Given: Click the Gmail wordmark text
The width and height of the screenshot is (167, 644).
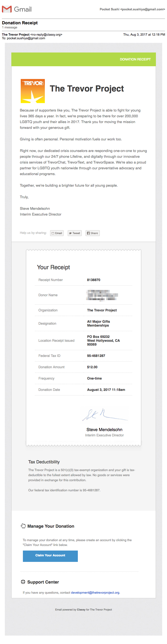Looking at the screenshot, I should point(23,9).
